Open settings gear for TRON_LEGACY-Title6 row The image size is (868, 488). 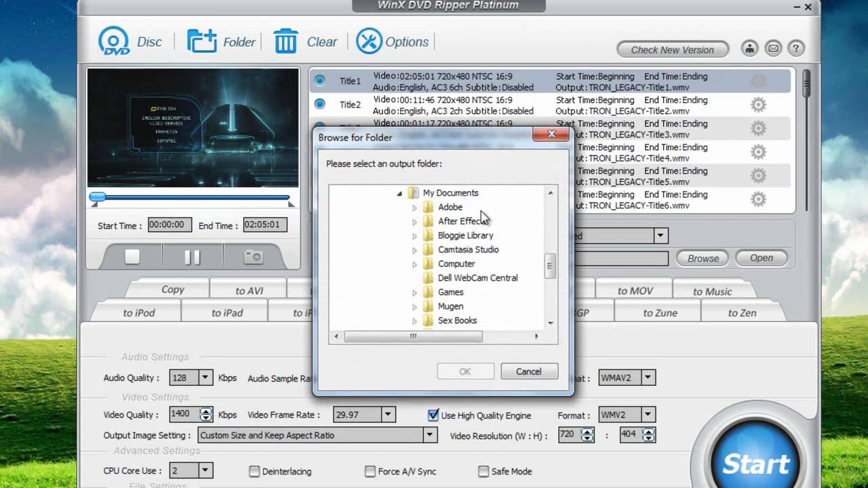coord(758,199)
